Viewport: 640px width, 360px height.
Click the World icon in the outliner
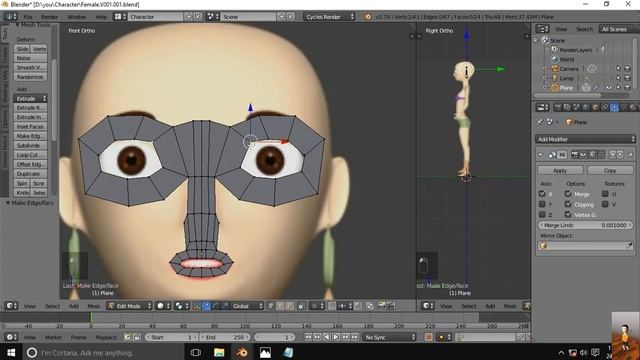pyautogui.click(x=554, y=59)
